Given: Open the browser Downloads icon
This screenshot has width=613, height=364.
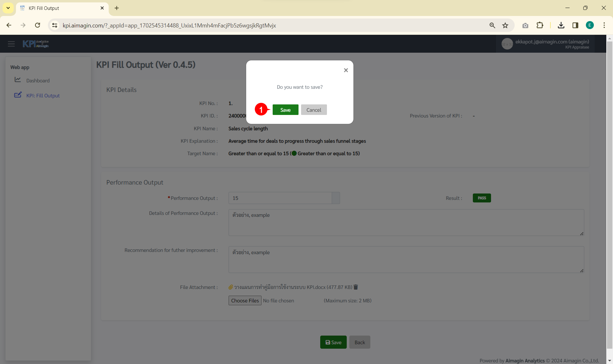Looking at the screenshot, I should [x=561, y=25].
